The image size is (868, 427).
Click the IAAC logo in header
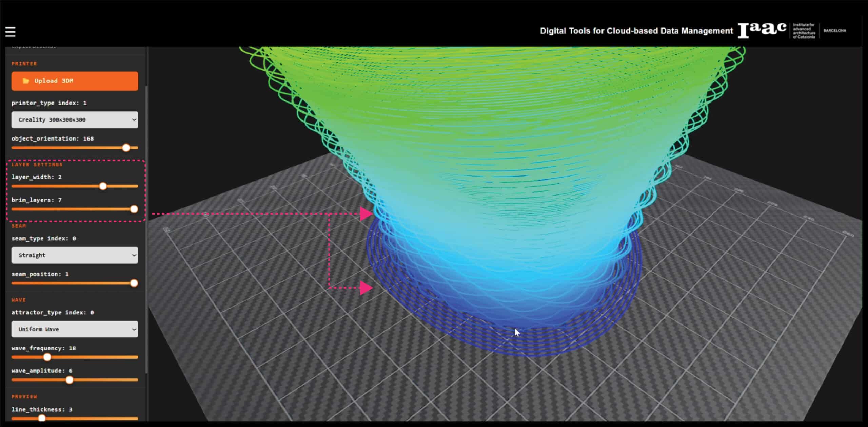(x=762, y=30)
